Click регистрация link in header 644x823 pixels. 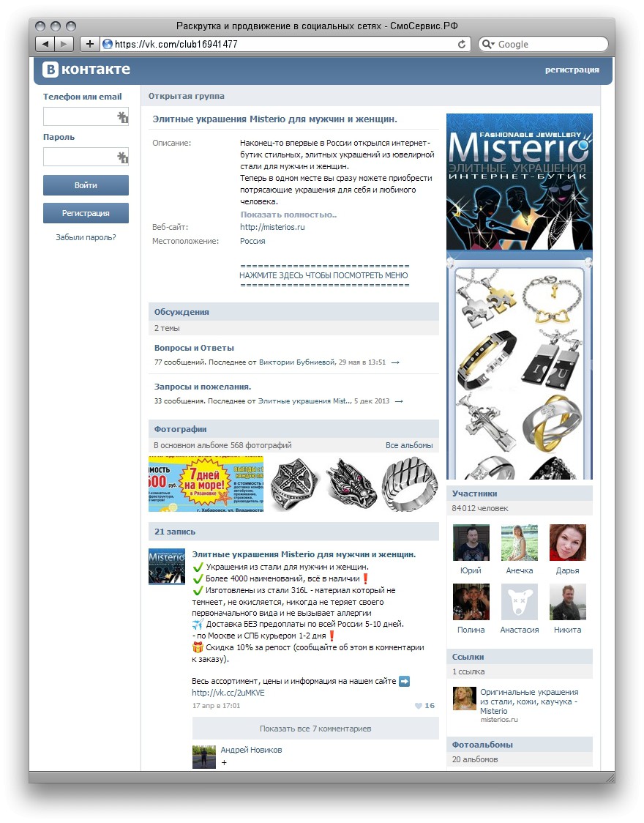click(x=572, y=70)
